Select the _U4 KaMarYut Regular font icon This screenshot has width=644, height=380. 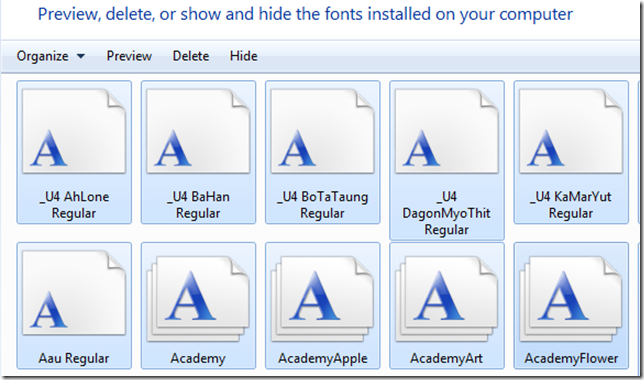(x=571, y=131)
